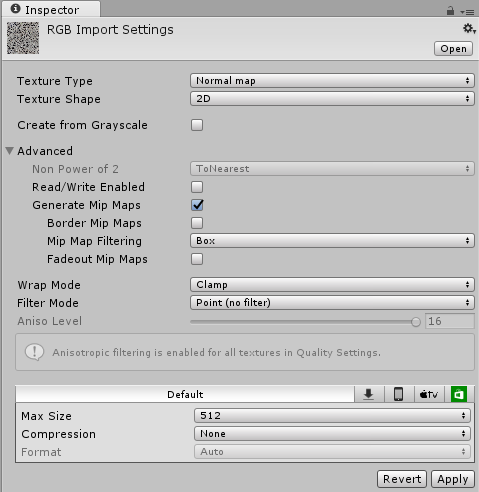479x492 pixels.
Task: Click the Mip Map Filtering label
Action: pyautogui.click(x=94, y=241)
